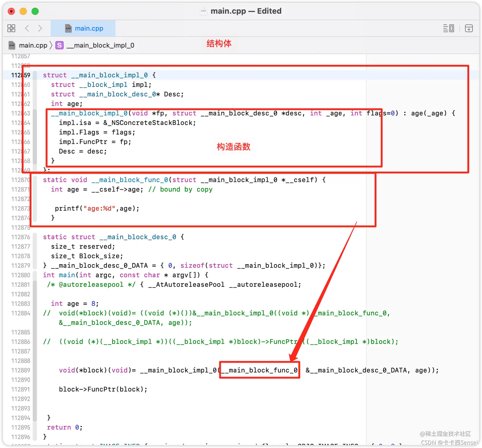Click the jump bar main.cpp file icon
482x448 pixels.
click(x=12, y=45)
